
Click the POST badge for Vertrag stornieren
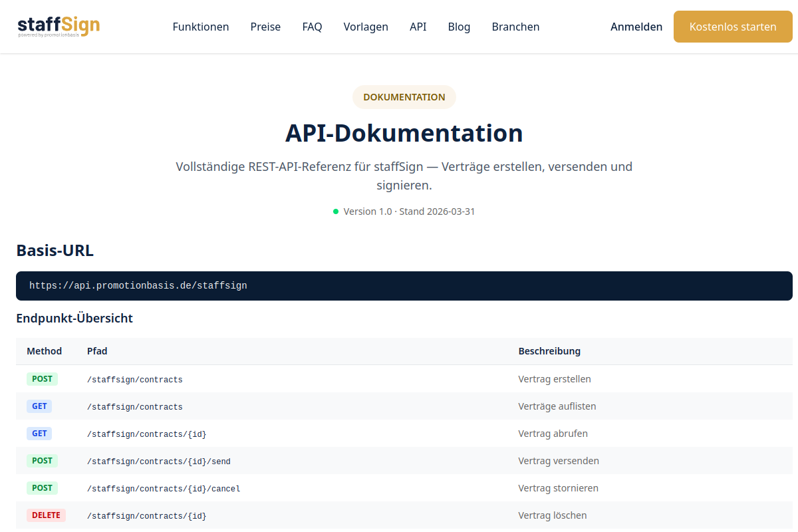point(42,488)
